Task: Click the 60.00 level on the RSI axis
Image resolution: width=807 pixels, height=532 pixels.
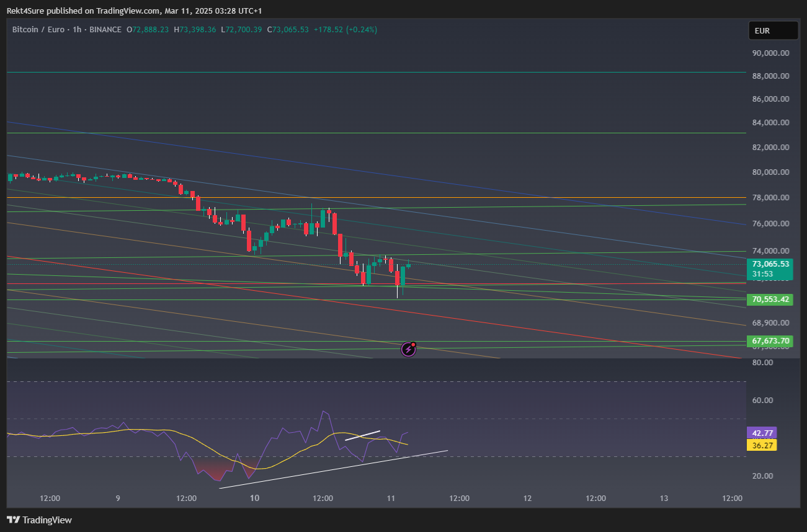Action: [x=762, y=401]
